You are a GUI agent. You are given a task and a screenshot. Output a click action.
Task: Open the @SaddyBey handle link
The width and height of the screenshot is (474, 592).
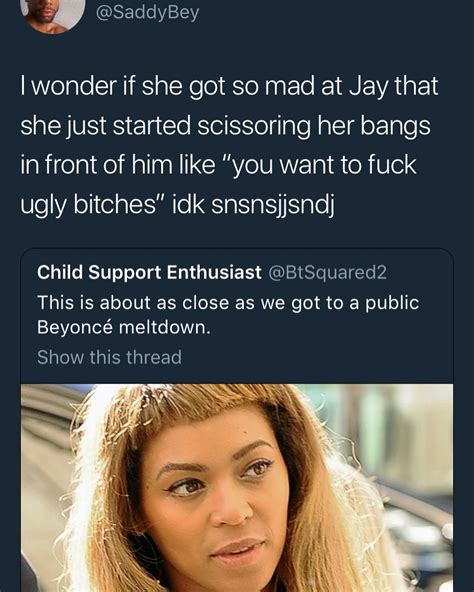tap(148, 13)
